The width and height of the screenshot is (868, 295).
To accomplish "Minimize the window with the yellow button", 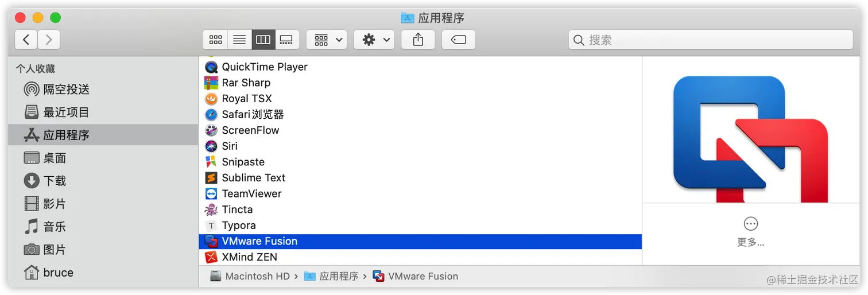I will 38,17.
